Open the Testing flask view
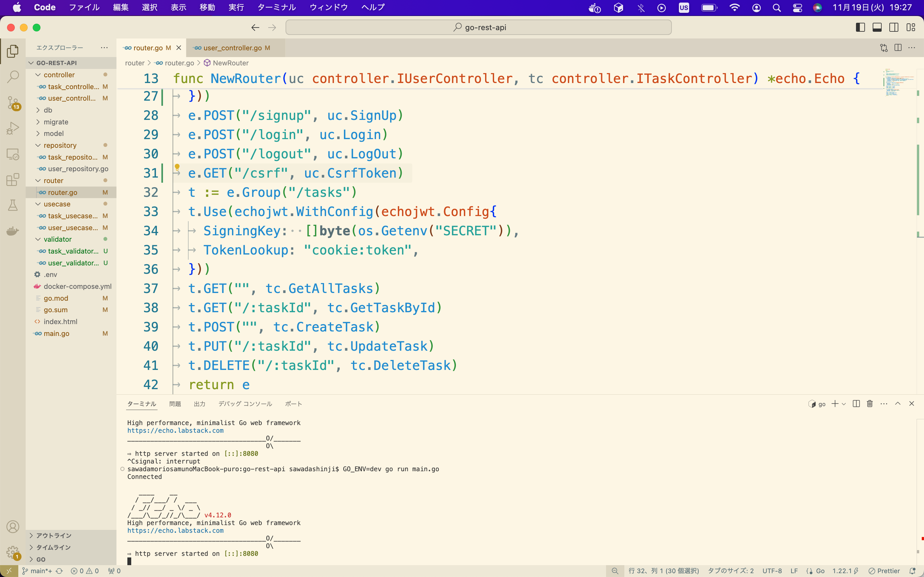 point(13,205)
